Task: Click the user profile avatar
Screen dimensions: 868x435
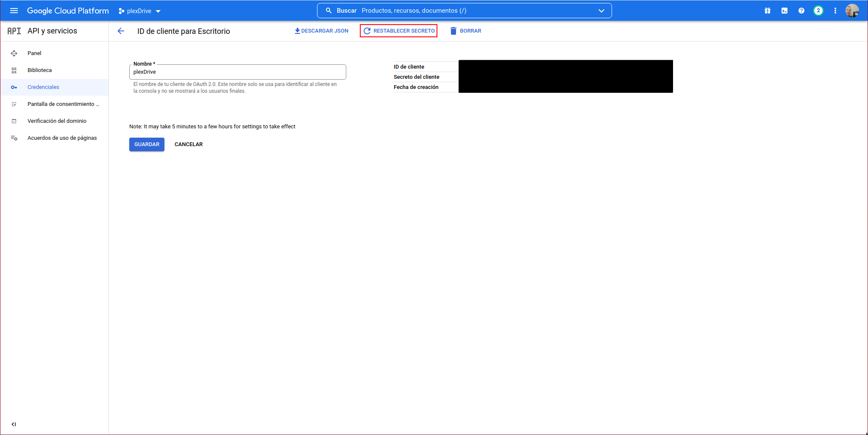Action: (x=852, y=11)
